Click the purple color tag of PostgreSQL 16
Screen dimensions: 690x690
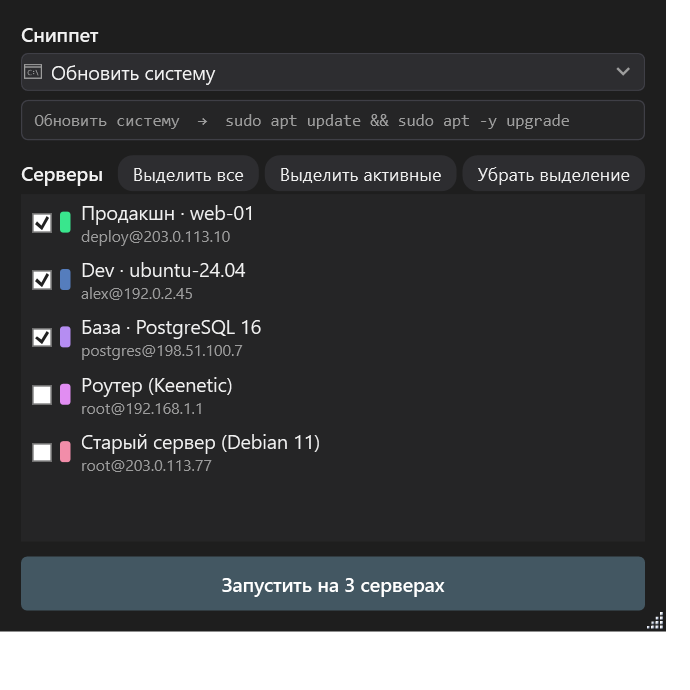pyautogui.click(x=65, y=337)
